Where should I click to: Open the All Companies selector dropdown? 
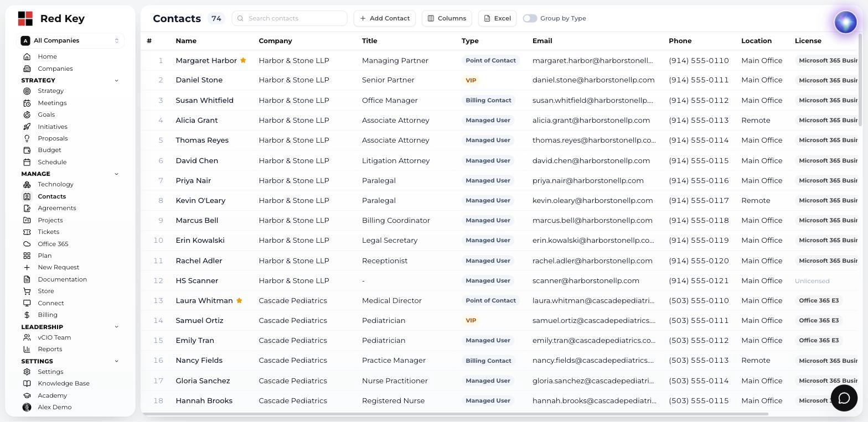70,40
